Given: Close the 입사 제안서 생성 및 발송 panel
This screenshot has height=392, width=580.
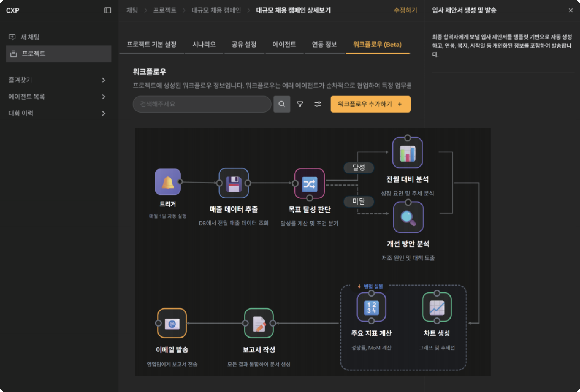Looking at the screenshot, I should [570, 10].
